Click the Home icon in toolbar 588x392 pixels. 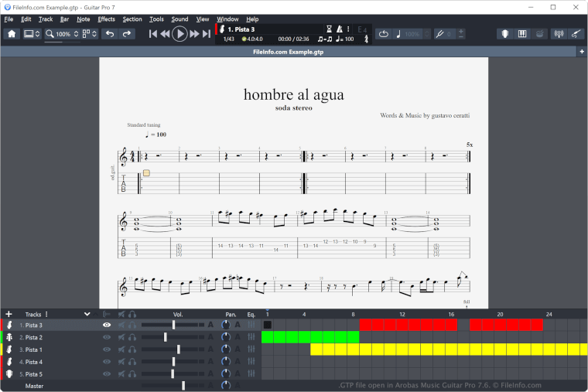11,34
